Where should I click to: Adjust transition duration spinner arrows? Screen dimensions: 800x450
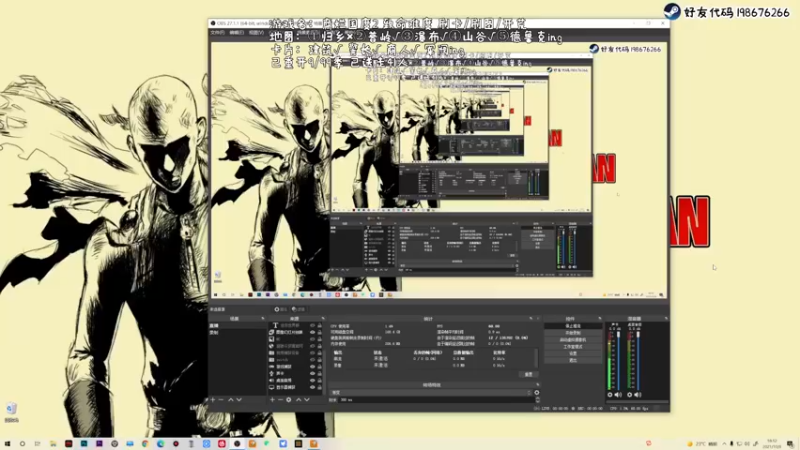(x=538, y=400)
